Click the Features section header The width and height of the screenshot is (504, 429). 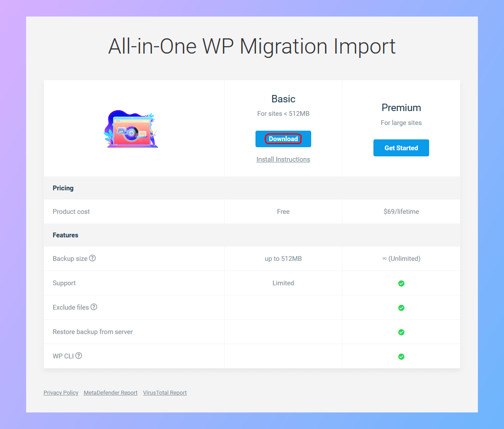click(65, 235)
